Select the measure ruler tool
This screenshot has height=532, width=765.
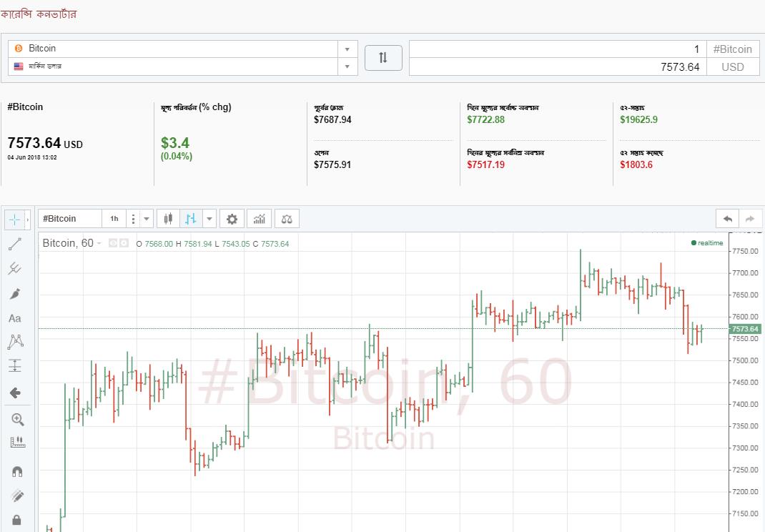point(18,442)
